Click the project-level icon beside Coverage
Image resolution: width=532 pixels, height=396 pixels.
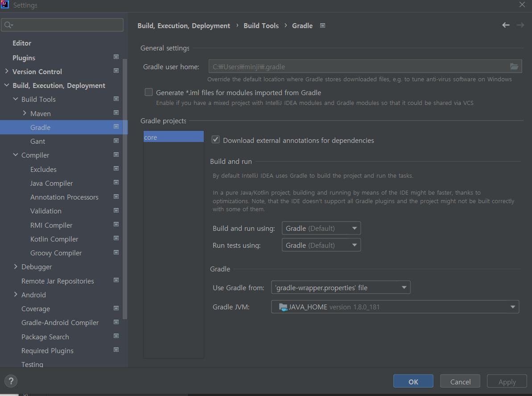click(116, 308)
